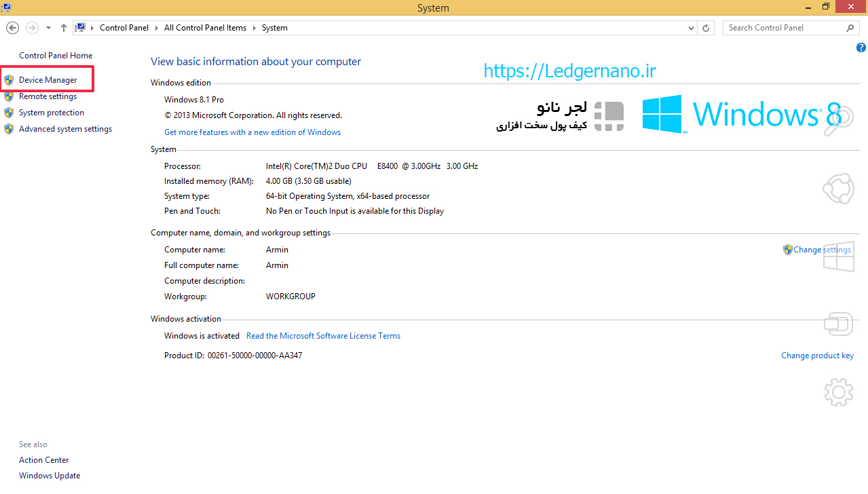
Task: Open Advanced system settings
Action: (66, 129)
